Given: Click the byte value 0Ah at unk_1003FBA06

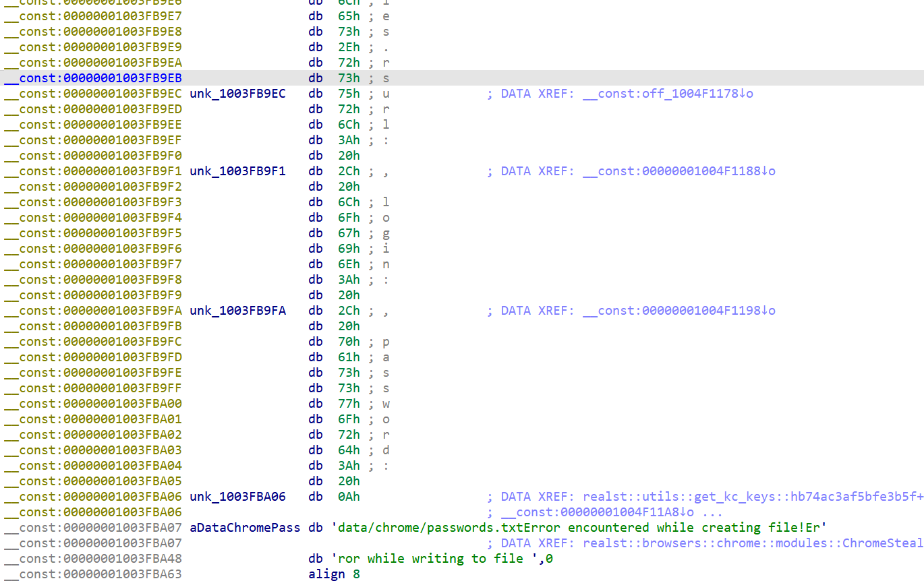Looking at the screenshot, I should pyautogui.click(x=349, y=496).
